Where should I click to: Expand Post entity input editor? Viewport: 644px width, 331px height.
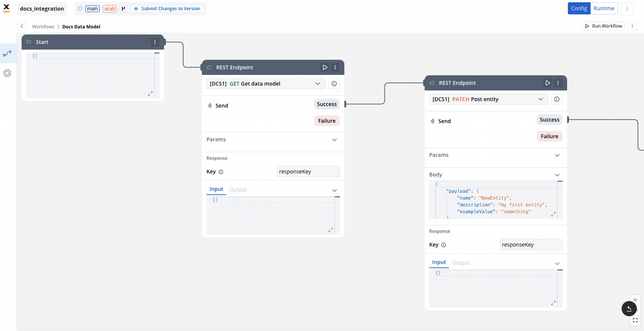pyautogui.click(x=553, y=303)
